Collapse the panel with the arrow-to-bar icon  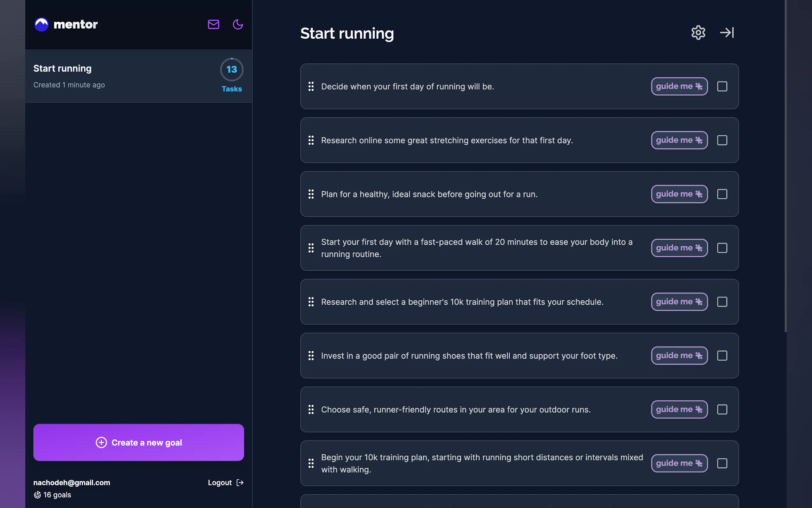(727, 33)
